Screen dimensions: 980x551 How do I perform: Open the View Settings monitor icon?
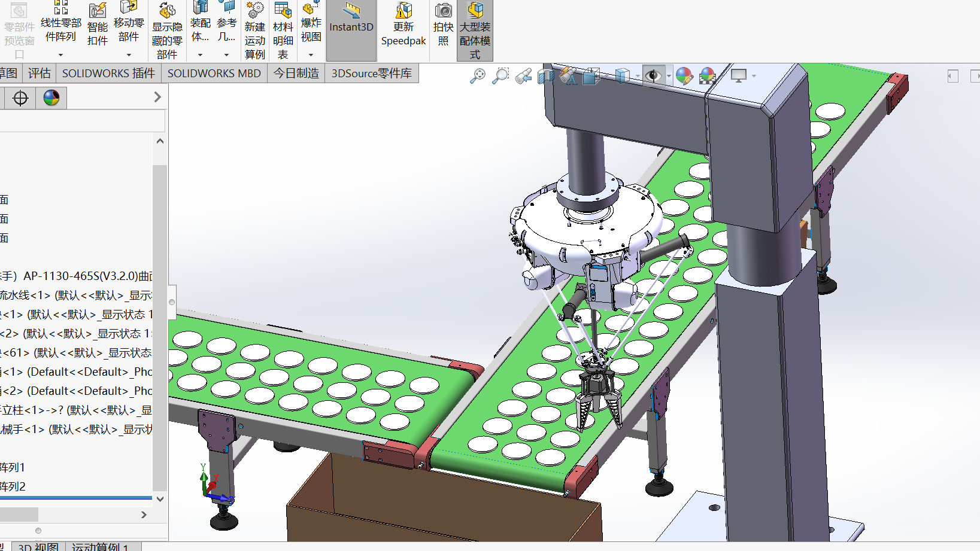tap(738, 76)
